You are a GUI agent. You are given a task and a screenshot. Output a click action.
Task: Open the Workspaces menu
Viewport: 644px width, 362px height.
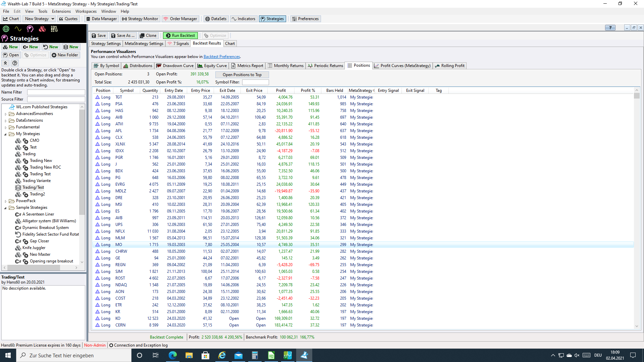(x=86, y=11)
